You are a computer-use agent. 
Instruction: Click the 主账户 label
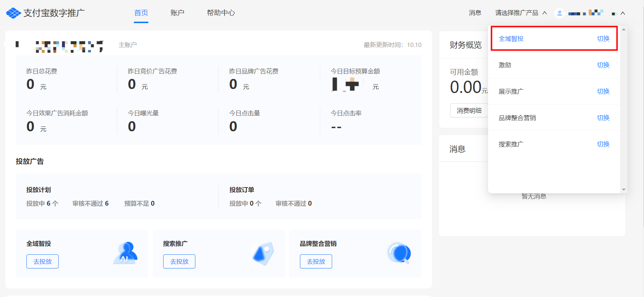click(128, 45)
